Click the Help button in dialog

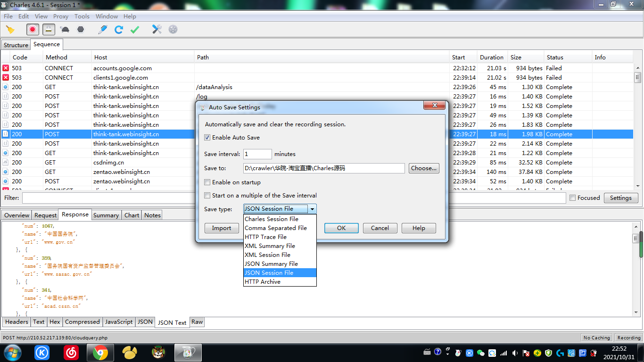tap(419, 228)
